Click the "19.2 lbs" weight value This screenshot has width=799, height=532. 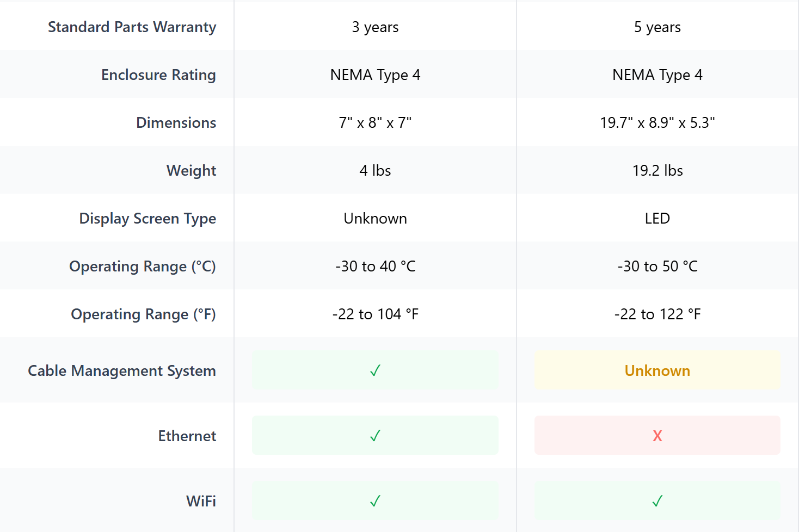click(x=657, y=171)
